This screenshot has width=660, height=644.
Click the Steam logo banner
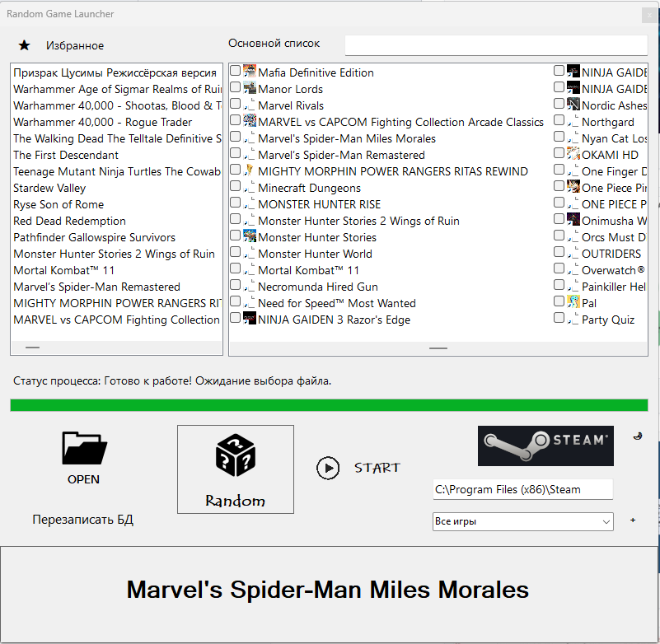pos(545,446)
